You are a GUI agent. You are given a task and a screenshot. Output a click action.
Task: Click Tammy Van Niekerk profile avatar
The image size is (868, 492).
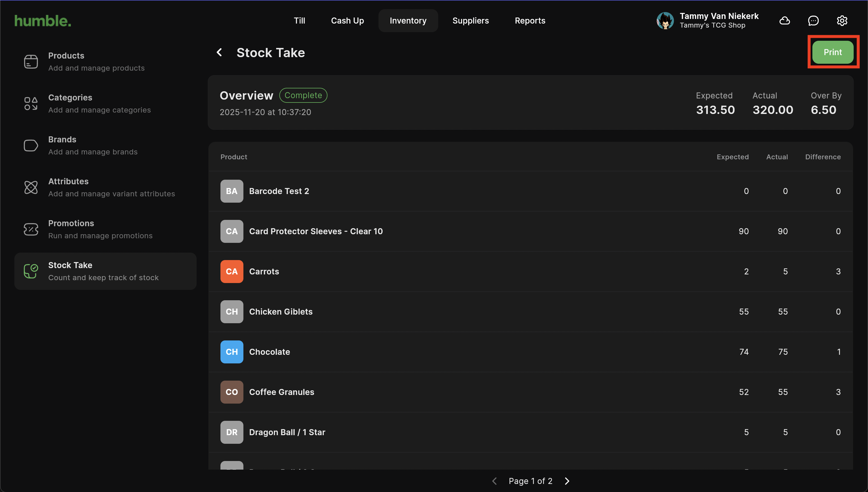(665, 21)
